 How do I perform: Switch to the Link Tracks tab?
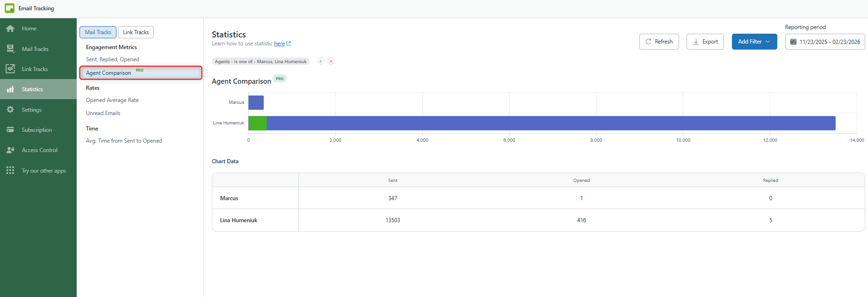point(136,32)
